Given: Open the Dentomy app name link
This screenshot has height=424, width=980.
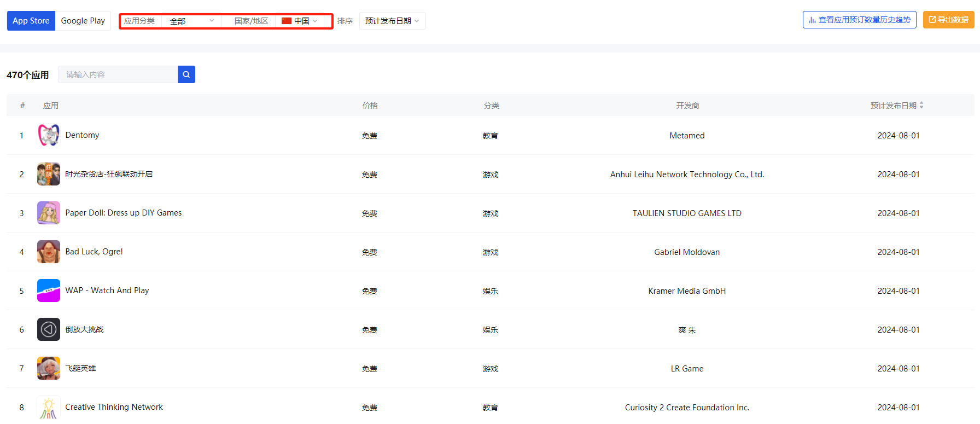Looking at the screenshot, I should point(82,135).
